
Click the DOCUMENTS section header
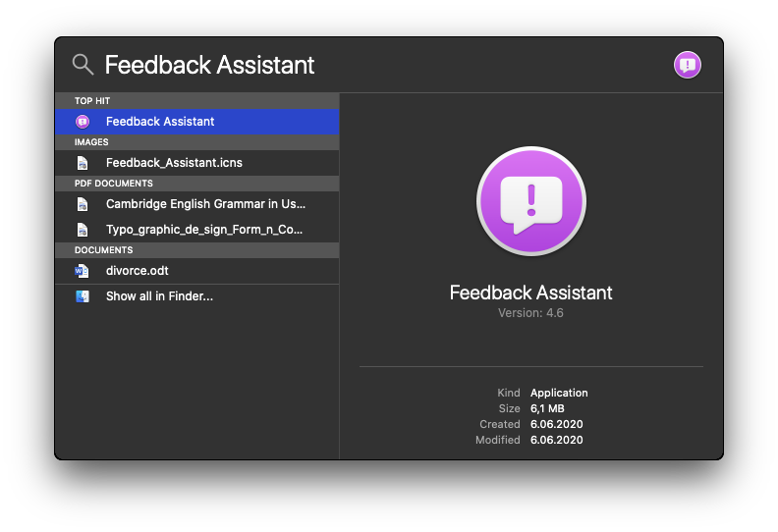197,250
